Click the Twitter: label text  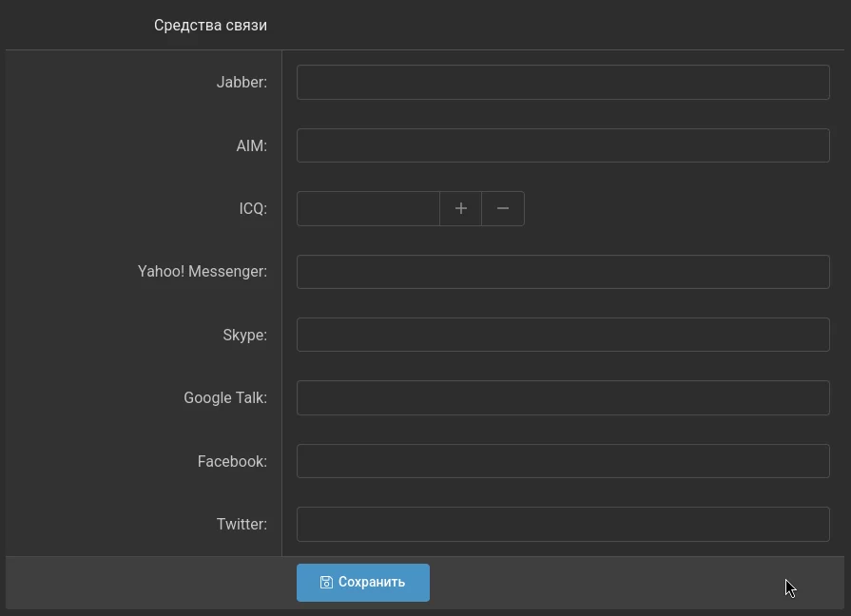(x=242, y=525)
